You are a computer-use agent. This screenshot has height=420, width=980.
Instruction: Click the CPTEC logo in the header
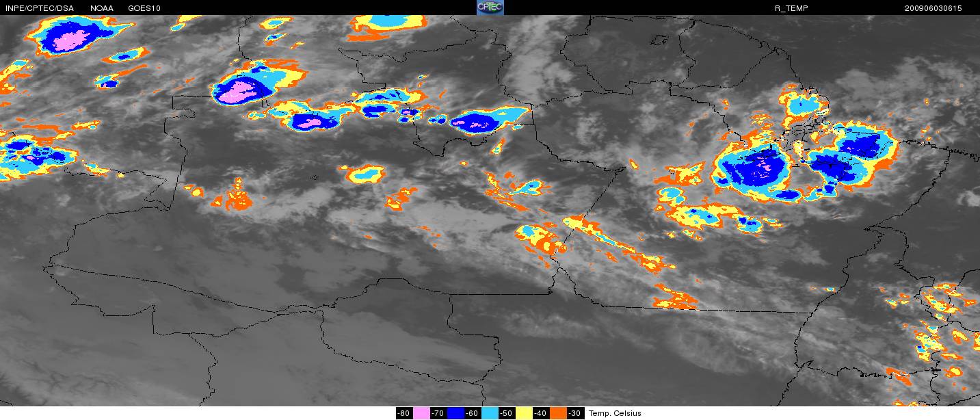point(490,8)
